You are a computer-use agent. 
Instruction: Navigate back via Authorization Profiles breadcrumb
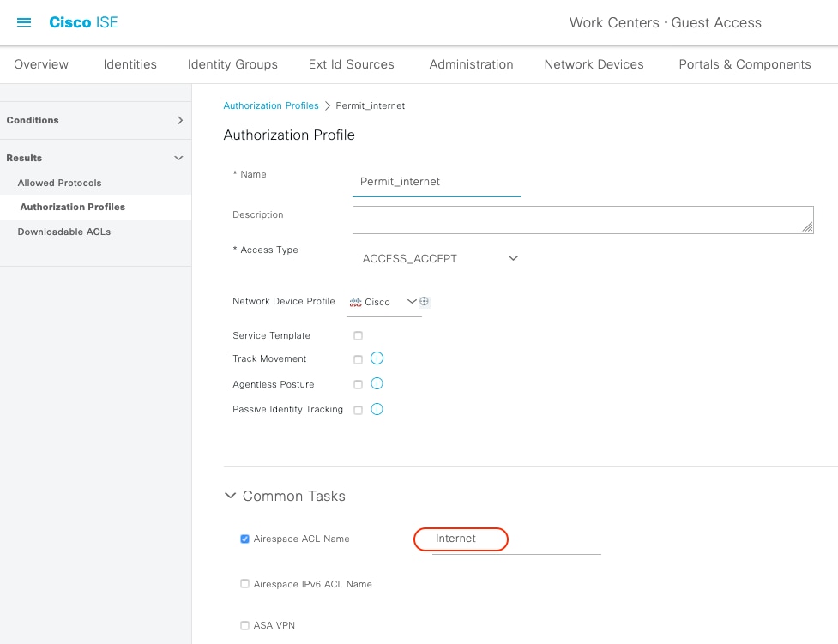click(271, 105)
